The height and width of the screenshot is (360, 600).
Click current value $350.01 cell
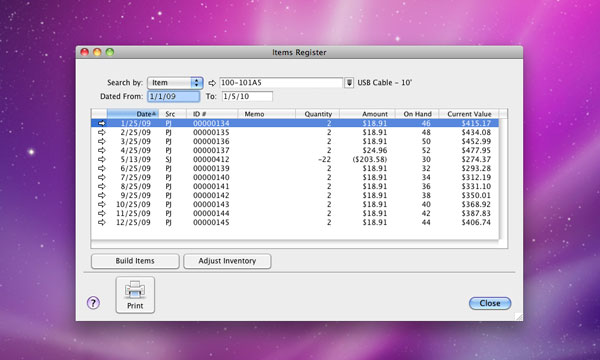[476, 195]
